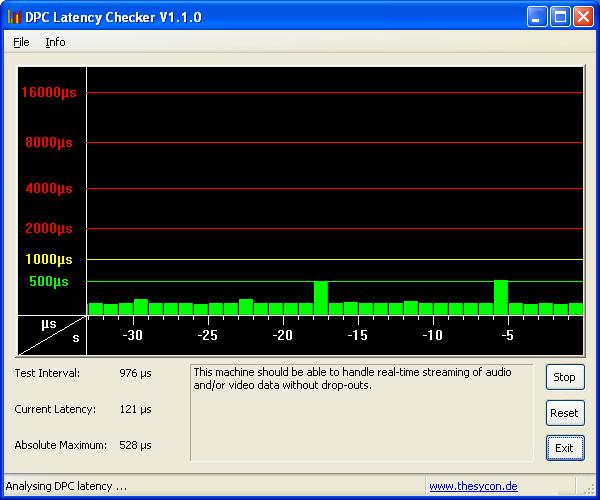Click the Reset button
Image resolution: width=600 pixels, height=500 pixels.
coord(565,413)
